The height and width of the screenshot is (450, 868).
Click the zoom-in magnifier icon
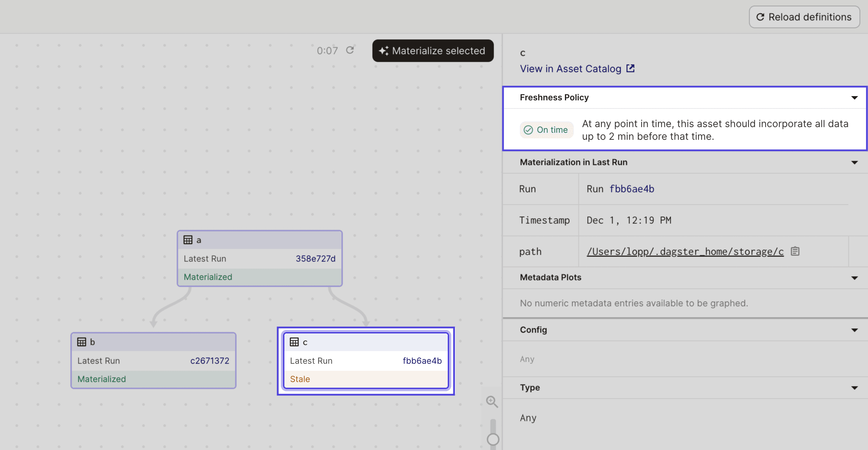[492, 401]
